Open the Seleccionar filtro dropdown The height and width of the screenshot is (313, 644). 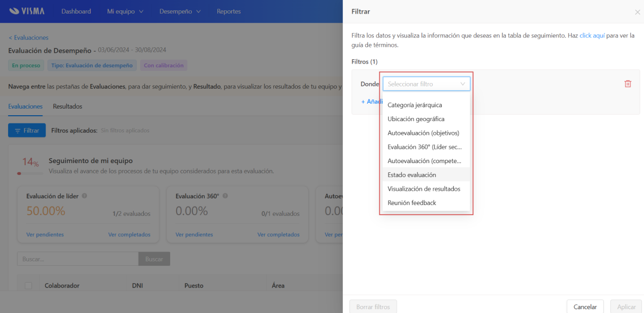point(426,84)
